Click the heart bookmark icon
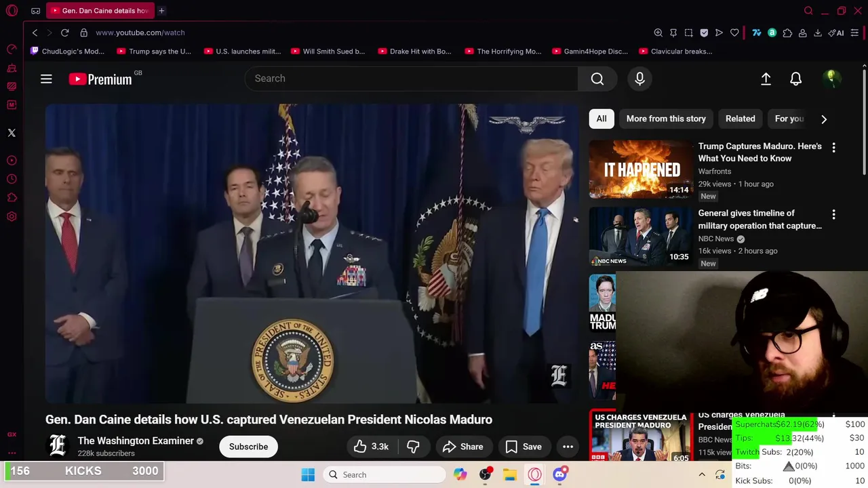The width and height of the screenshot is (868, 488). click(x=734, y=33)
